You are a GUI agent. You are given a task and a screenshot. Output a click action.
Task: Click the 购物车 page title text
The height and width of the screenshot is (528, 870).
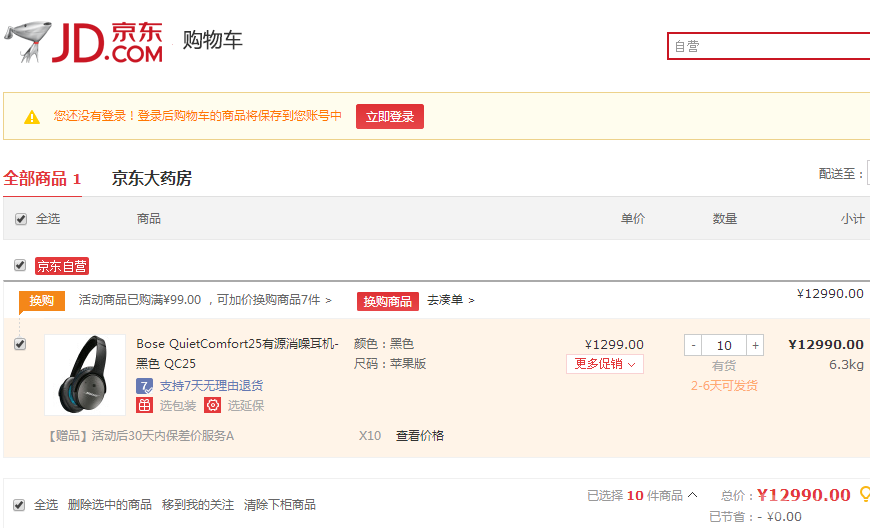point(213,40)
